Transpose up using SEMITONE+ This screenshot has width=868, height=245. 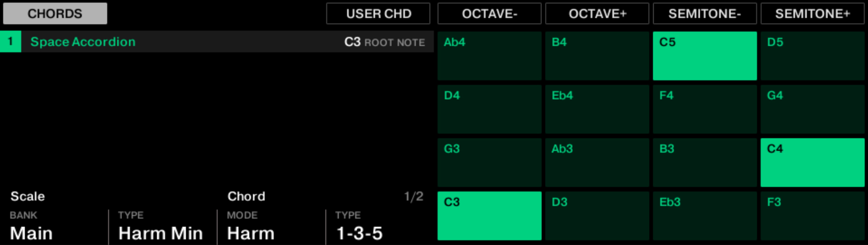click(812, 14)
